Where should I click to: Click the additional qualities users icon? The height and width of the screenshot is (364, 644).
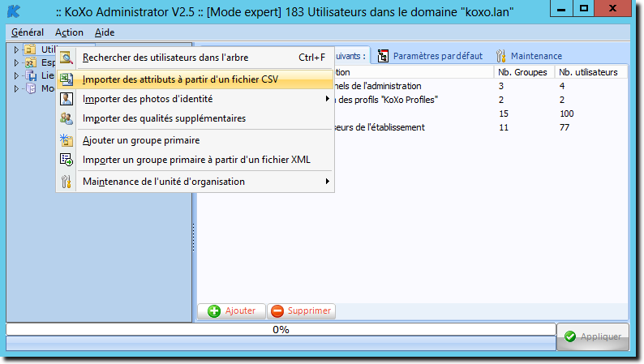click(67, 118)
